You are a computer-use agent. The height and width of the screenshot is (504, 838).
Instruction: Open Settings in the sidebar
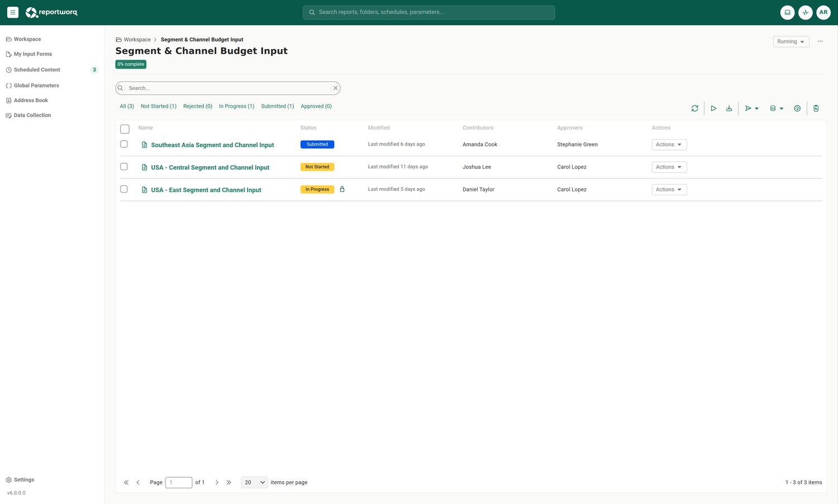click(x=24, y=480)
